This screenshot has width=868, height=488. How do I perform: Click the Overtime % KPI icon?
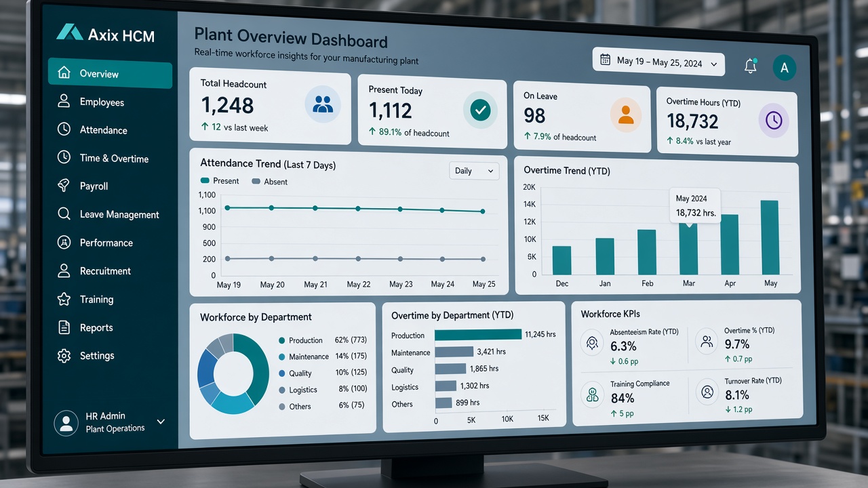coord(707,342)
